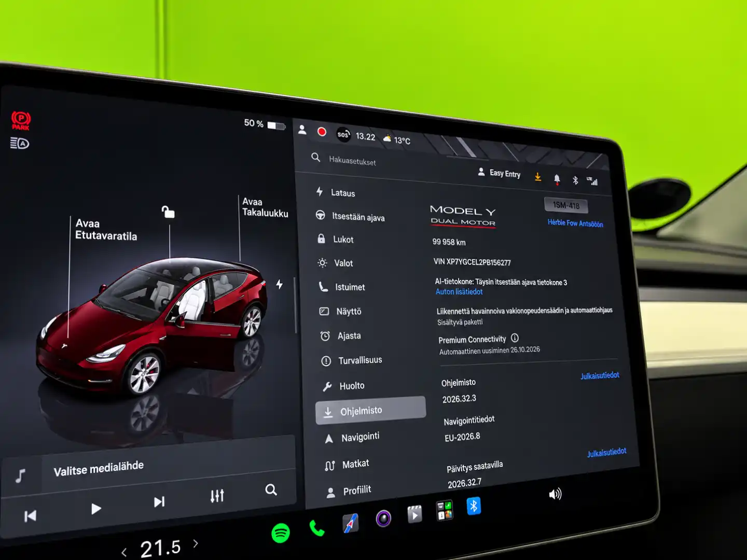Open the software download arrow status icon
747x560 pixels.
[538, 177]
